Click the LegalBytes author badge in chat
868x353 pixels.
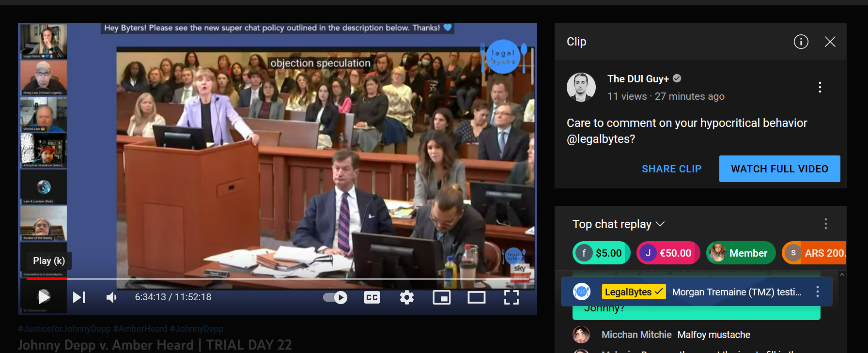[x=634, y=292]
